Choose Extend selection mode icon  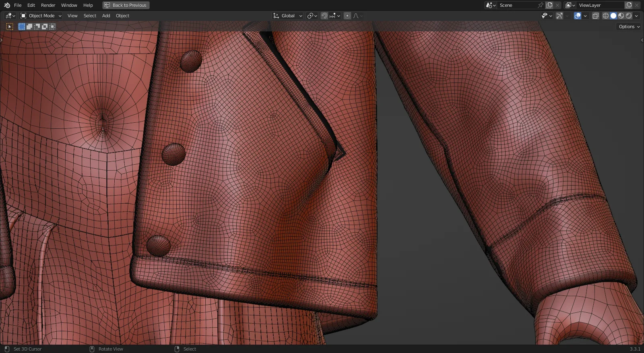tap(29, 27)
